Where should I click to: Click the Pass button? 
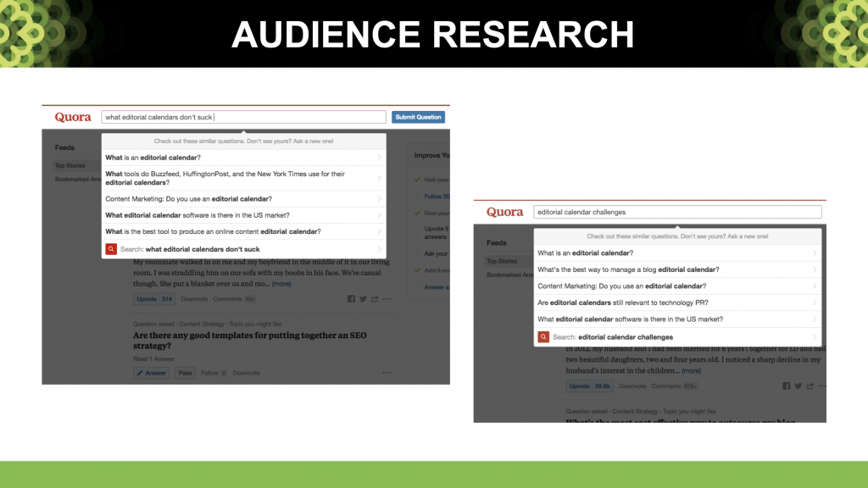coord(185,373)
